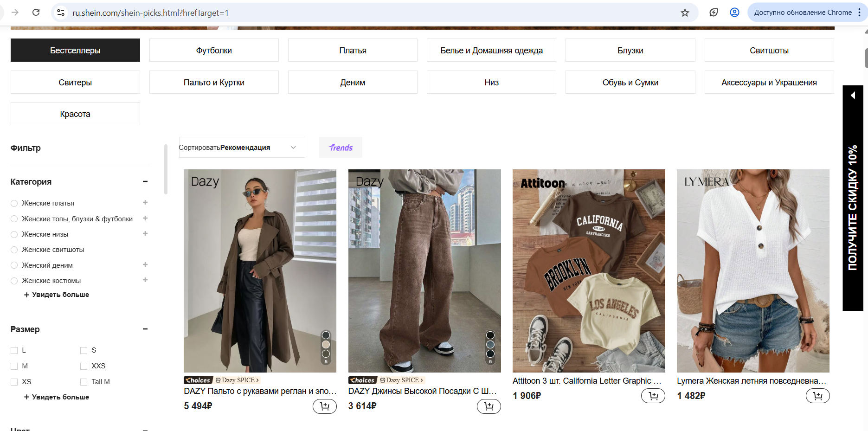868x431 pixels.
Task: Switch to the Платья tab
Action: 353,50
